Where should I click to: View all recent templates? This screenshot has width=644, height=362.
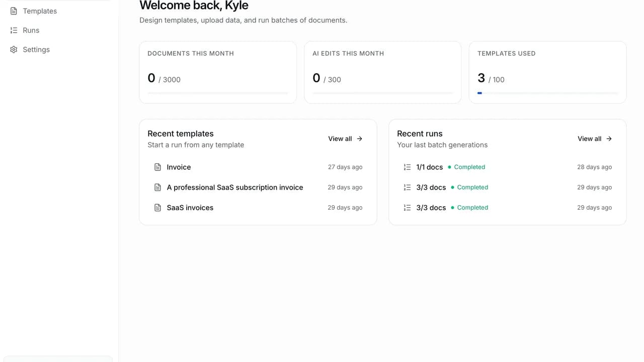[346, 139]
